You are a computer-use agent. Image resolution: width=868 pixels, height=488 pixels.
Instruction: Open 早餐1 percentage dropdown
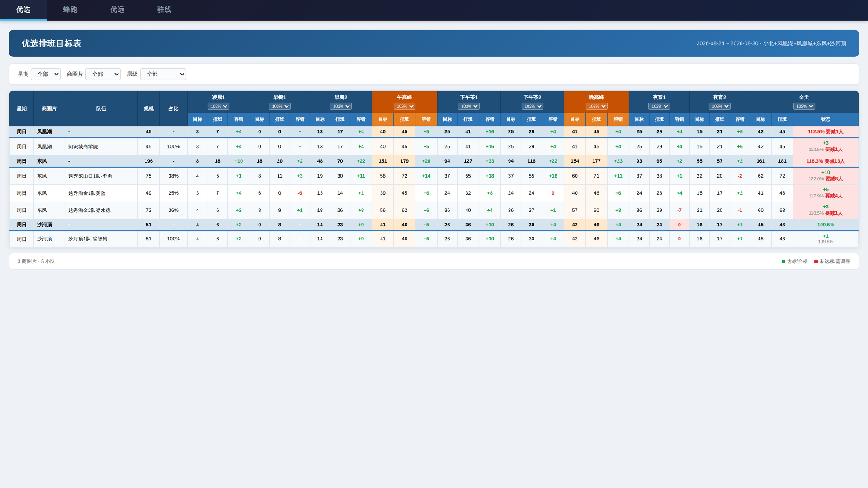point(280,106)
